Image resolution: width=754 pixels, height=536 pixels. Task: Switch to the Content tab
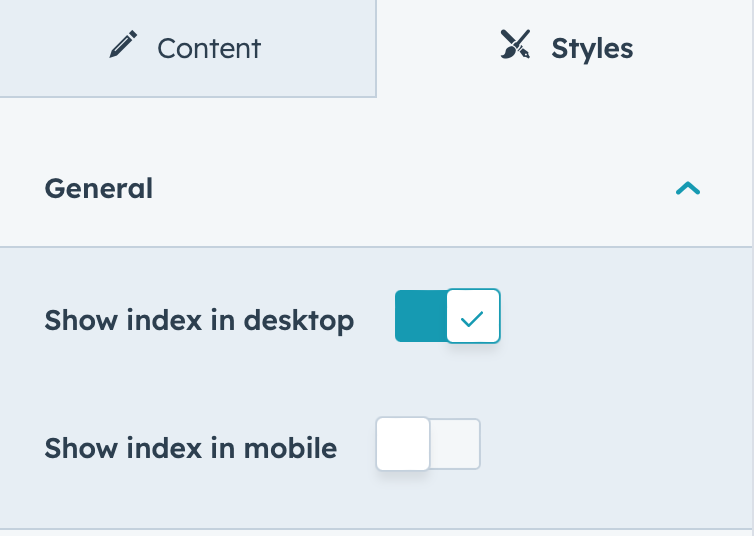pyautogui.click(x=188, y=48)
